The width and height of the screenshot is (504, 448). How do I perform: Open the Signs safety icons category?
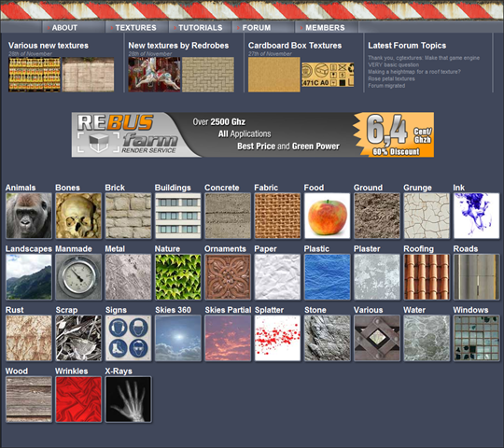pyautogui.click(x=128, y=338)
